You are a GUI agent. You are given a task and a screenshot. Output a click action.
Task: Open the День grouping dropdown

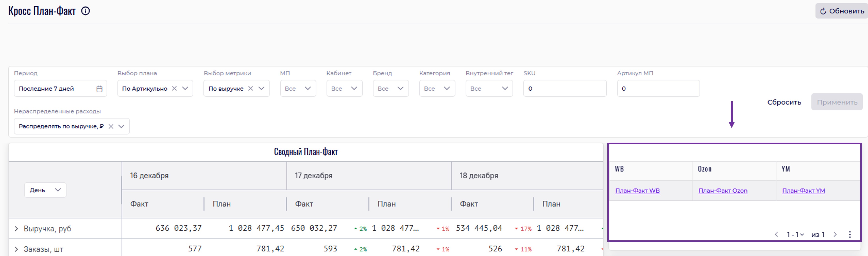point(45,190)
